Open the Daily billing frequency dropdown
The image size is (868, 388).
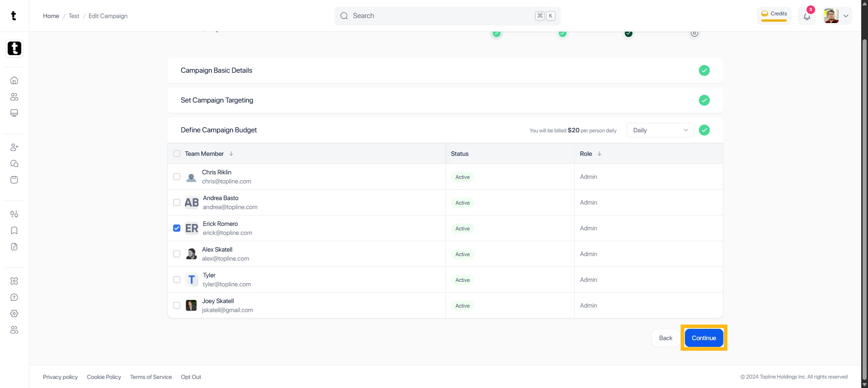point(660,130)
